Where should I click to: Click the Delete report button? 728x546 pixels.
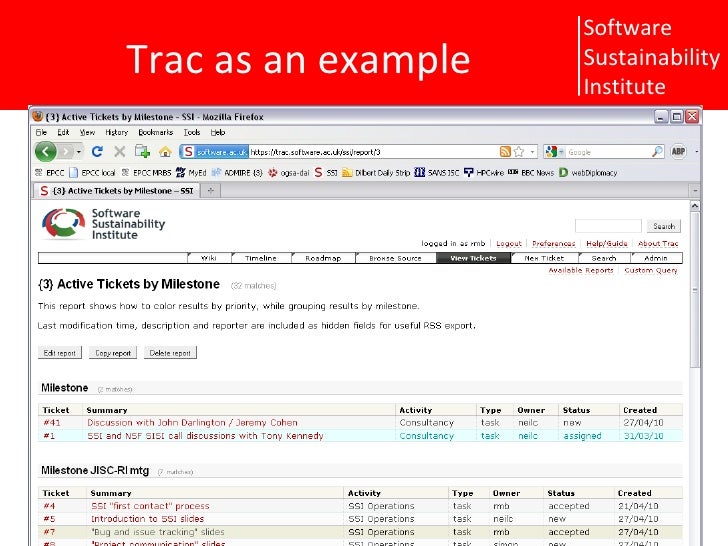click(x=170, y=353)
